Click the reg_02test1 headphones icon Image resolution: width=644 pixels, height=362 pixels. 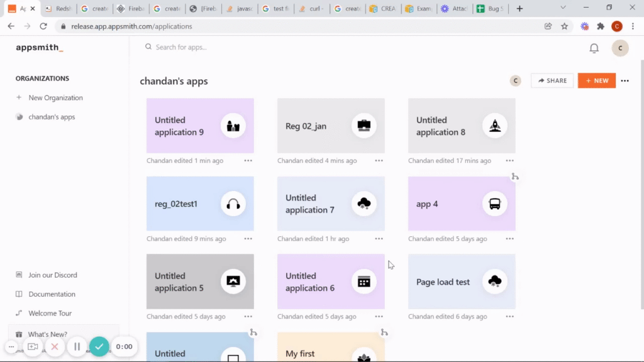pos(233,204)
